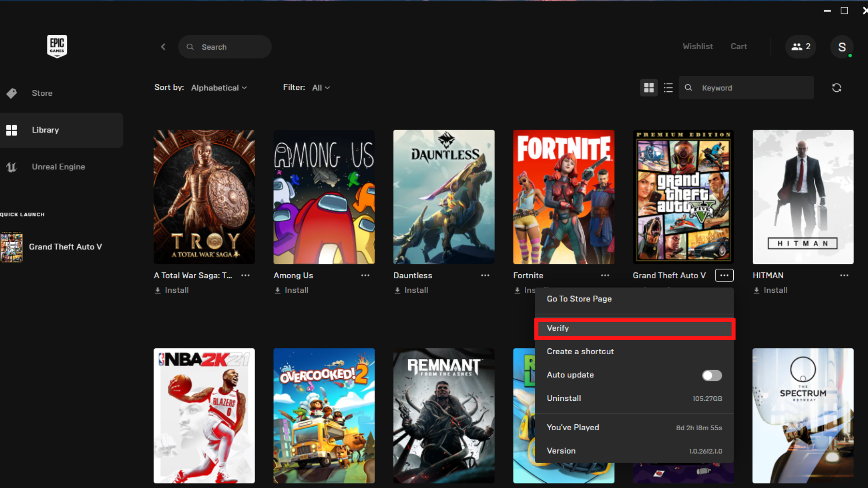Open the Dauntless cover art
The height and width of the screenshot is (488, 868).
coord(443,197)
